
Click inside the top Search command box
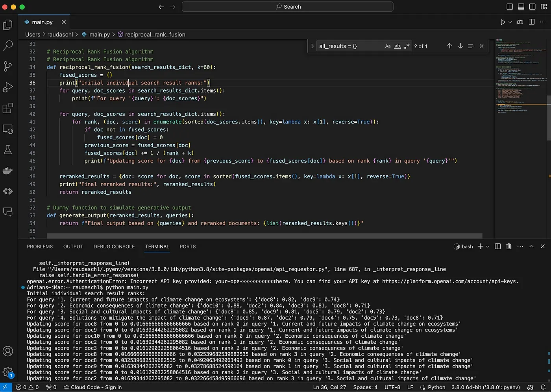click(x=287, y=7)
